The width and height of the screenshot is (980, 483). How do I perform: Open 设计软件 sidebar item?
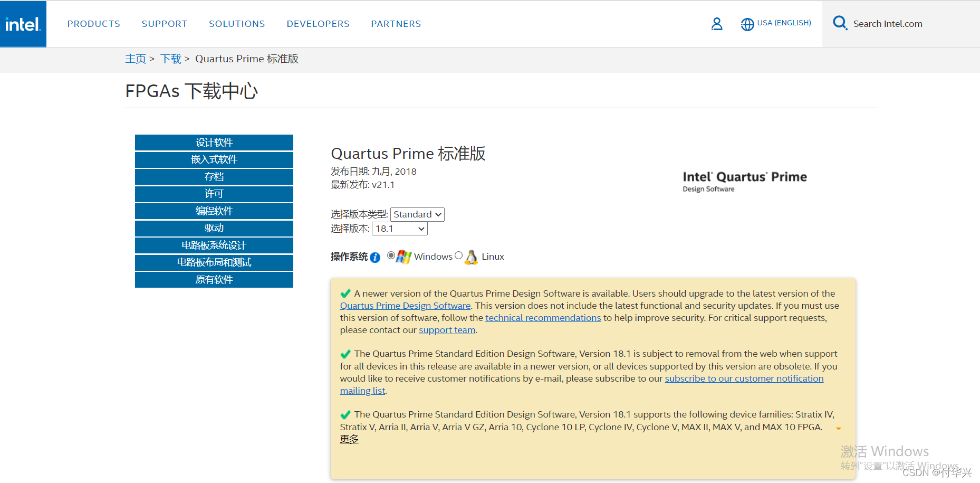pyautogui.click(x=214, y=143)
